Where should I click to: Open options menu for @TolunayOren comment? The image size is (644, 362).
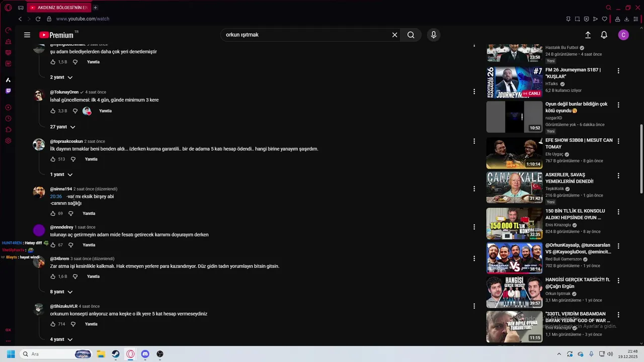click(x=474, y=92)
